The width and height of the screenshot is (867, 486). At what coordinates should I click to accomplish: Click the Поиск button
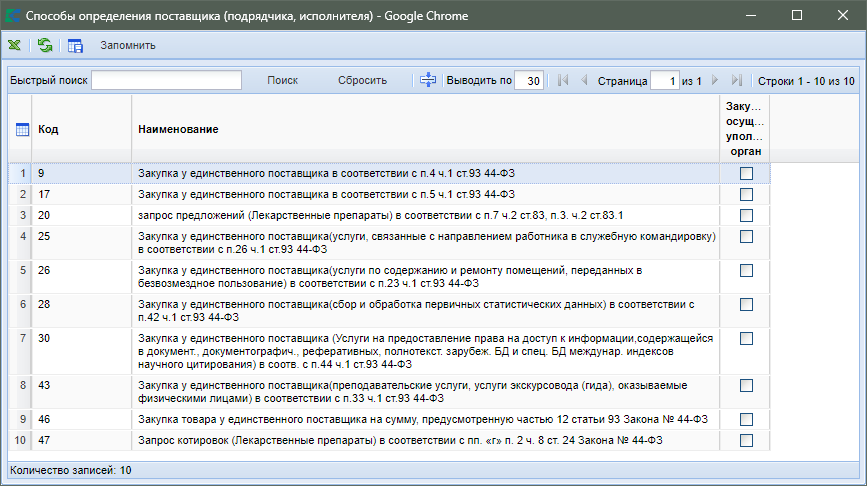[x=282, y=80]
